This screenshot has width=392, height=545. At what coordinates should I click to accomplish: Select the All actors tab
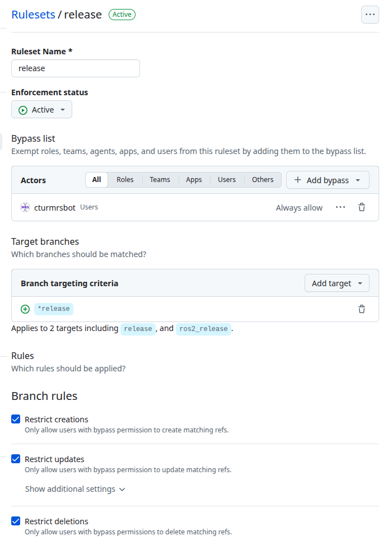click(x=97, y=180)
